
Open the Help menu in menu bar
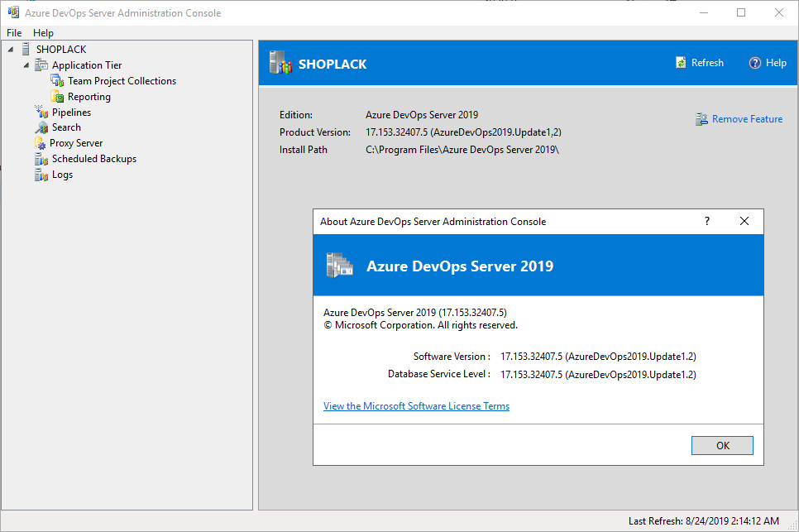tap(43, 33)
